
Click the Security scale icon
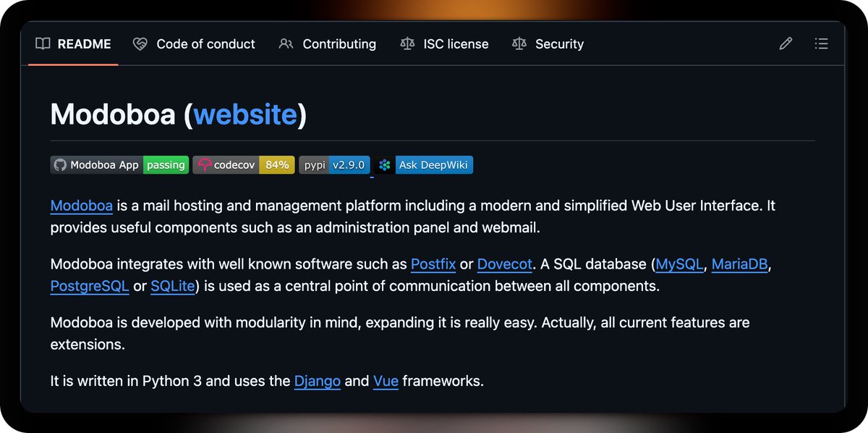pos(519,44)
